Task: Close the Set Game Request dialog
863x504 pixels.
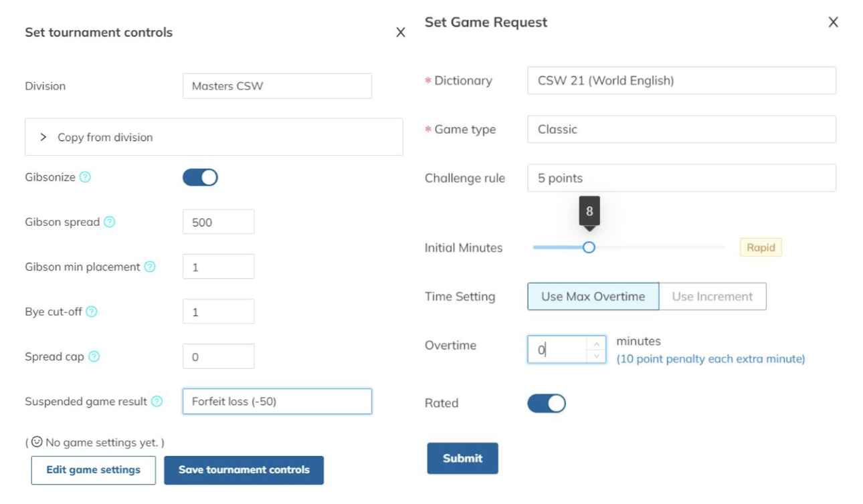Action: [x=833, y=22]
